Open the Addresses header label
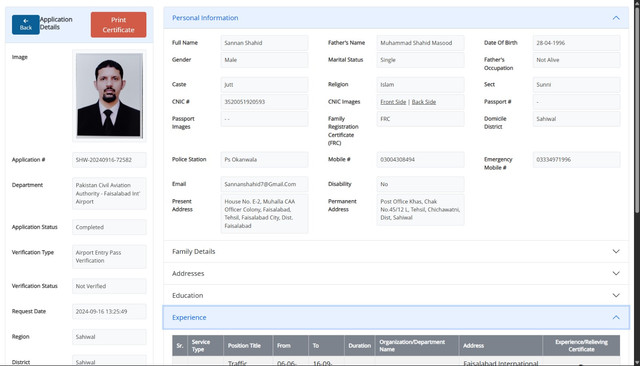This screenshot has width=640, height=366. 188,273
